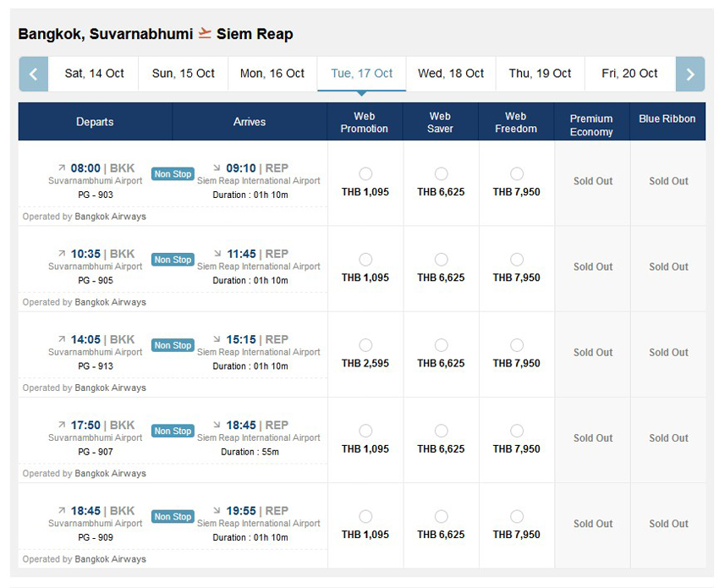
Task: Click the Premium Economy column header
Action: (591, 125)
